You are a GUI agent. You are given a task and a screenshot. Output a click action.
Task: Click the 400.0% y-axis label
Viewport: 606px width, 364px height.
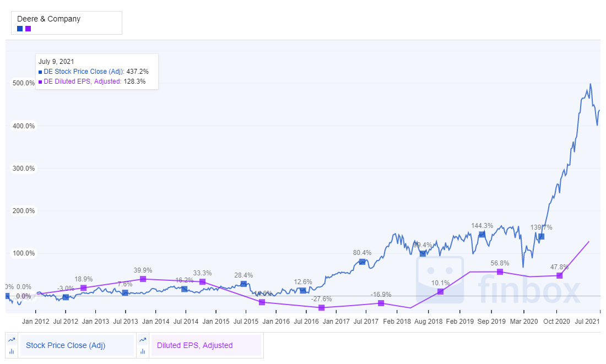click(24, 126)
